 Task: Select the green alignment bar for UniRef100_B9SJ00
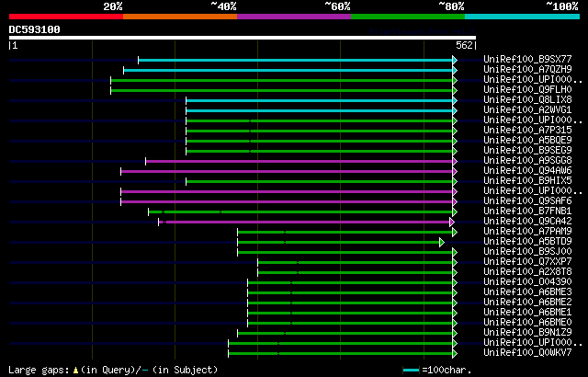[x=345, y=253]
